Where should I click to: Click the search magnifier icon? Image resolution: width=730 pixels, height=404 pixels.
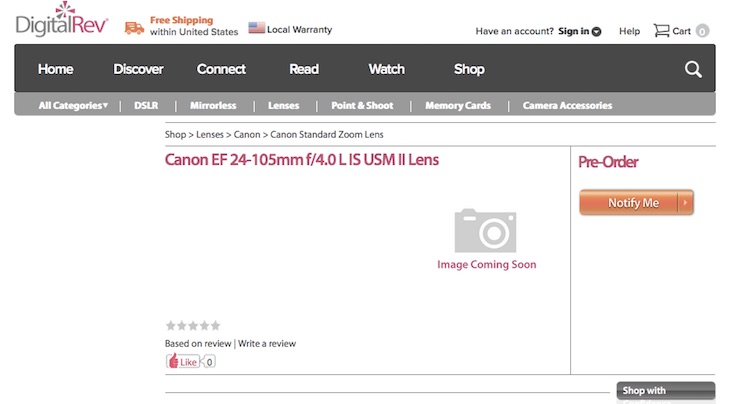pyautogui.click(x=693, y=69)
